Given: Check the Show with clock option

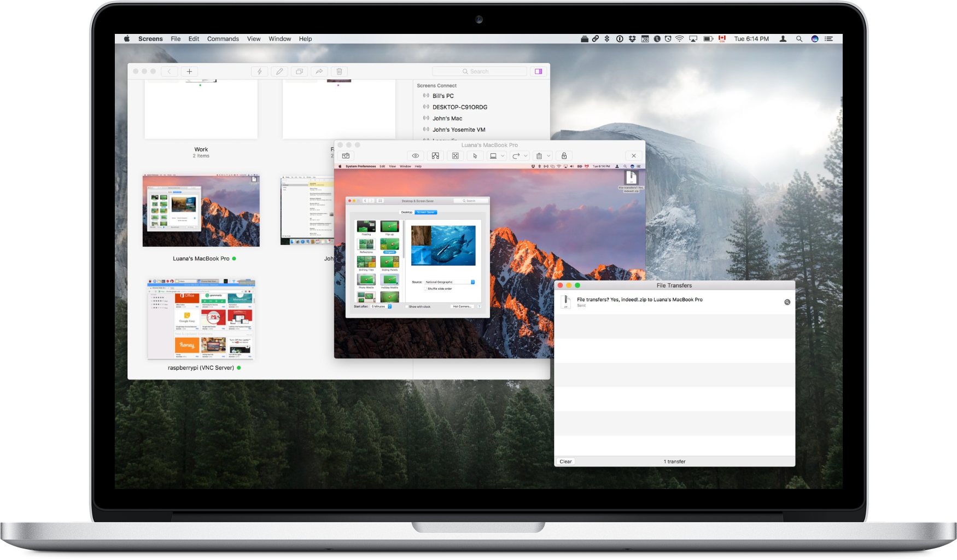Looking at the screenshot, I should point(407,307).
